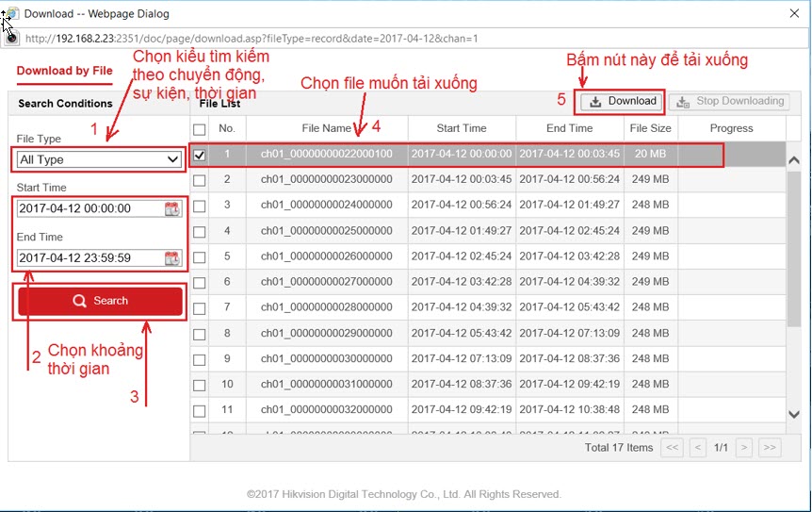
Task: Click the webpage icon beside the URL
Action: [x=12, y=38]
